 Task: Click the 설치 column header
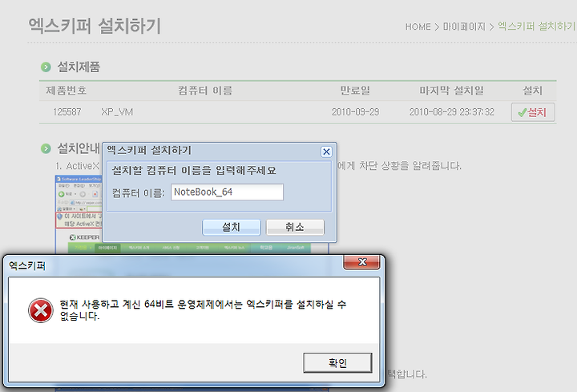click(x=532, y=90)
